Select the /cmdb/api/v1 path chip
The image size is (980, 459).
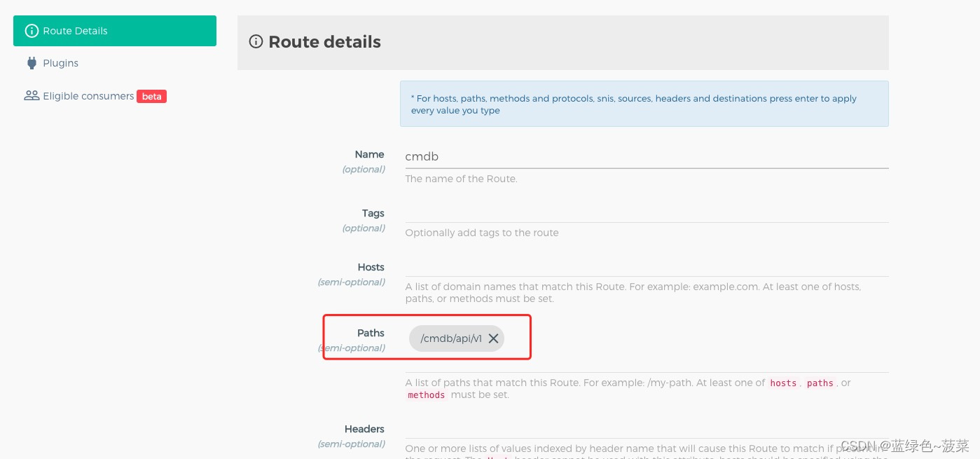click(450, 338)
